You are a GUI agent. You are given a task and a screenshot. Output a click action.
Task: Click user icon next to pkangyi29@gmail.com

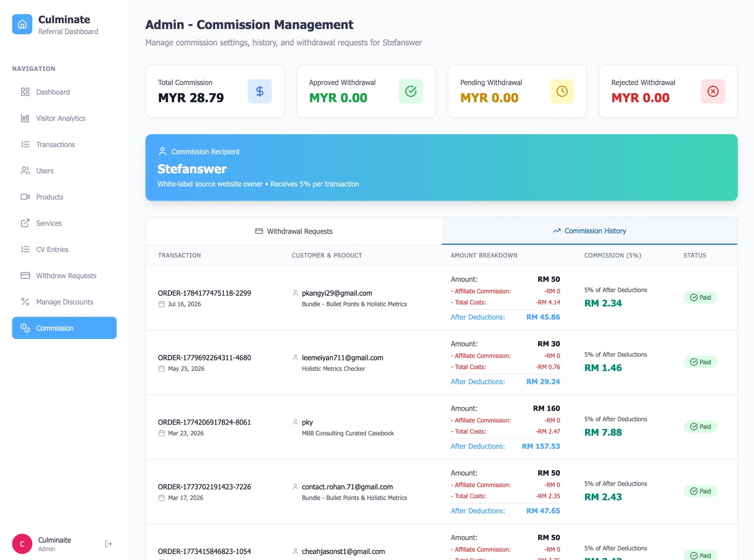[x=295, y=293]
